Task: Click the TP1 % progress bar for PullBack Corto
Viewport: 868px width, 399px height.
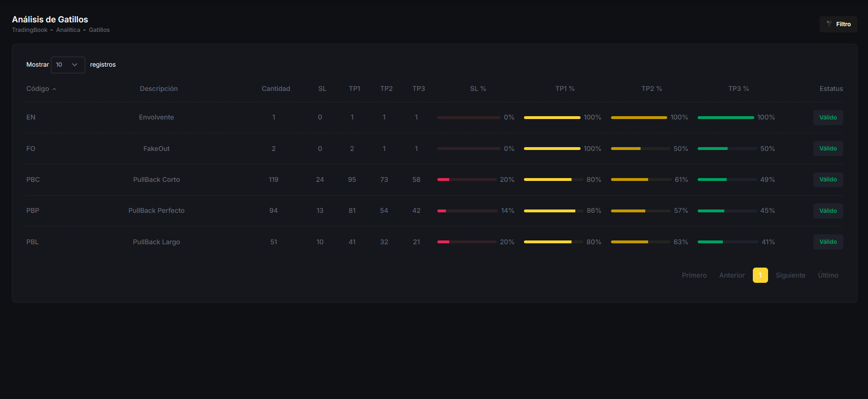Action: pyautogui.click(x=553, y=180)
